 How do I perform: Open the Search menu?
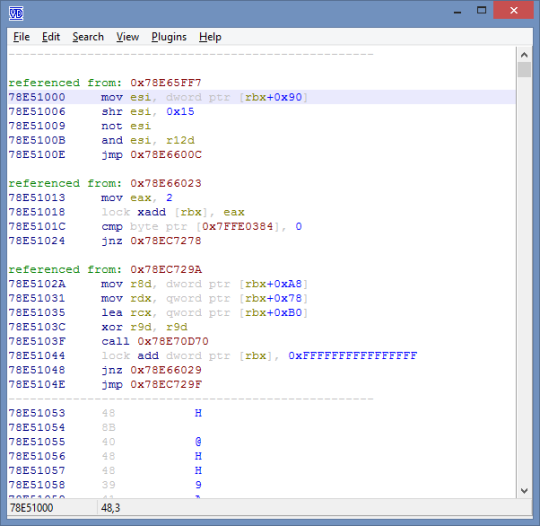(x=88, y=37)
